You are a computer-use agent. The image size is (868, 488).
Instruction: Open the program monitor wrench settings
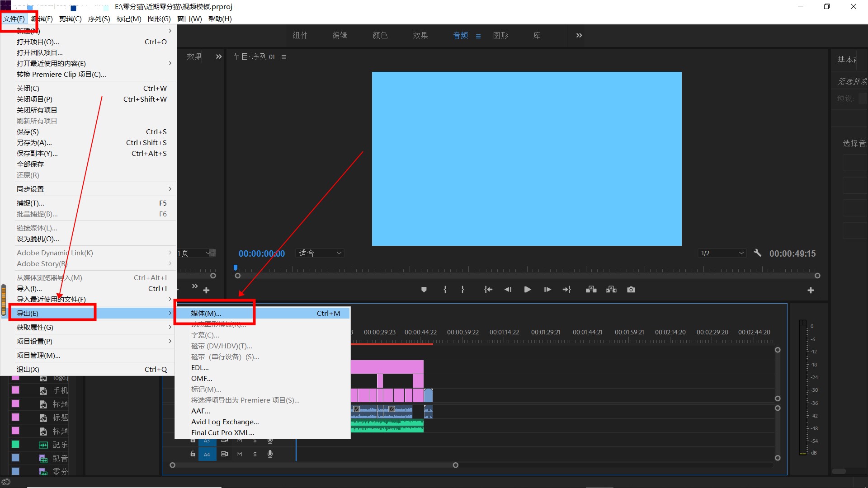[758, 253]
